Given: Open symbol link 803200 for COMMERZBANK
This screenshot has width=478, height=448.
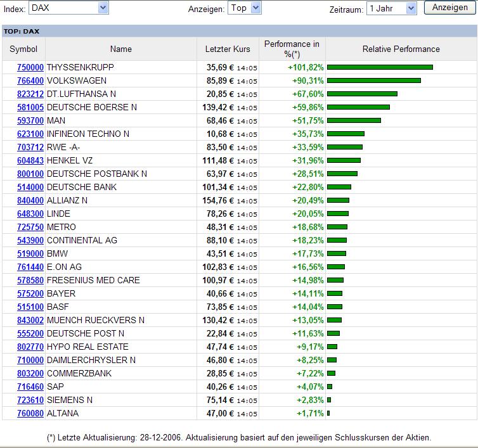Looking at the screenshot, I should tap(30, 373).
